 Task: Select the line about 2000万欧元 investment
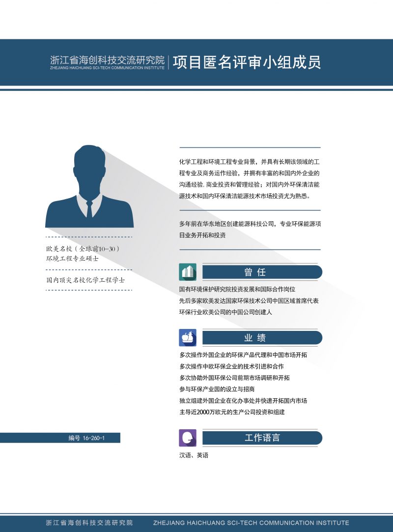click(x=232, y=412)
